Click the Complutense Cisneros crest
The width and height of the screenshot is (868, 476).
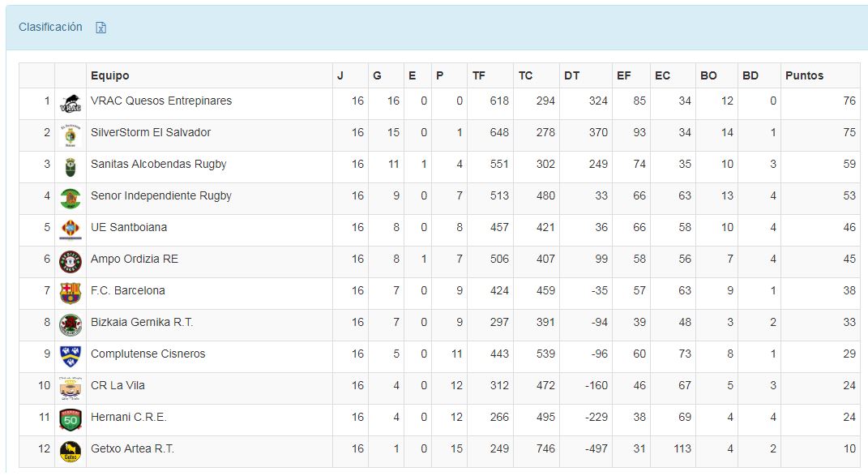tap(71, 357)
